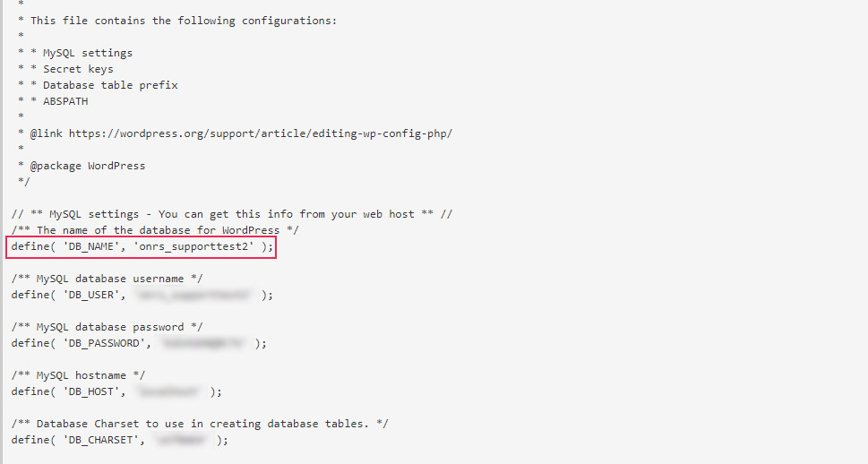The width and height of the screenshot is (868, 464).
Task: Click the 'onrs_supporttest2' database name value
Action: [193, 247]
